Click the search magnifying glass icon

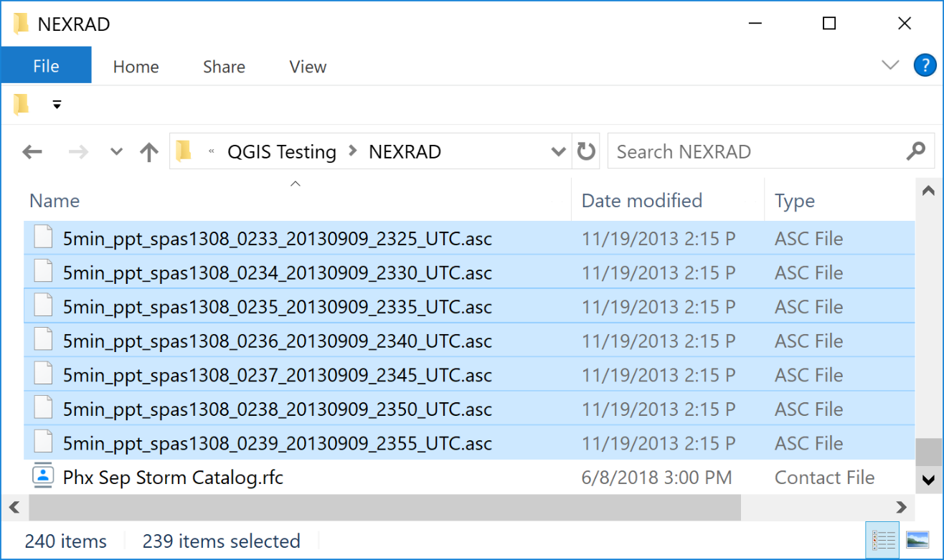(915, 152)
